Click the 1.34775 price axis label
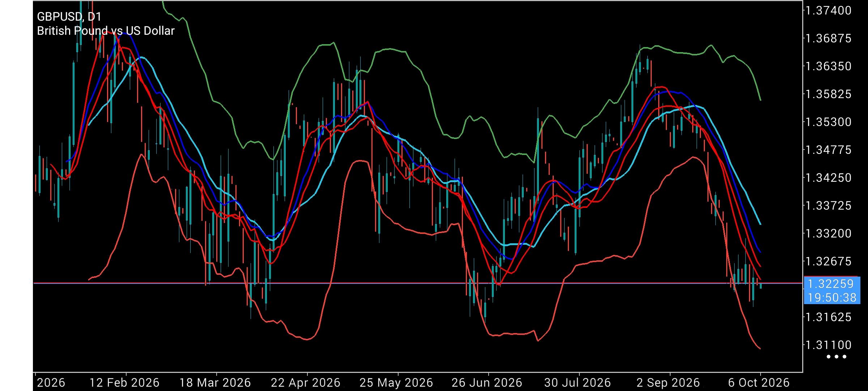Screen dimensions: 868x391 [829, 150]
